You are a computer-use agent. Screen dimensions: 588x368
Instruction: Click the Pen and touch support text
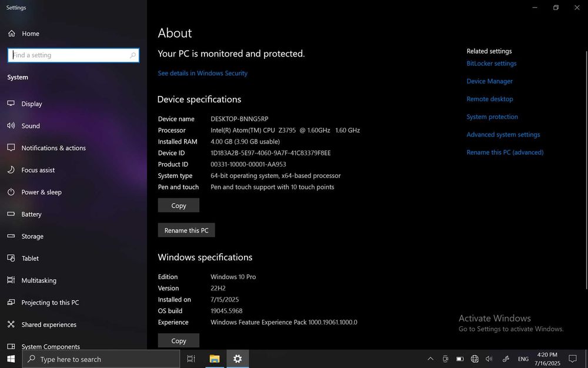pyautogui.click(x=272, y=187)
